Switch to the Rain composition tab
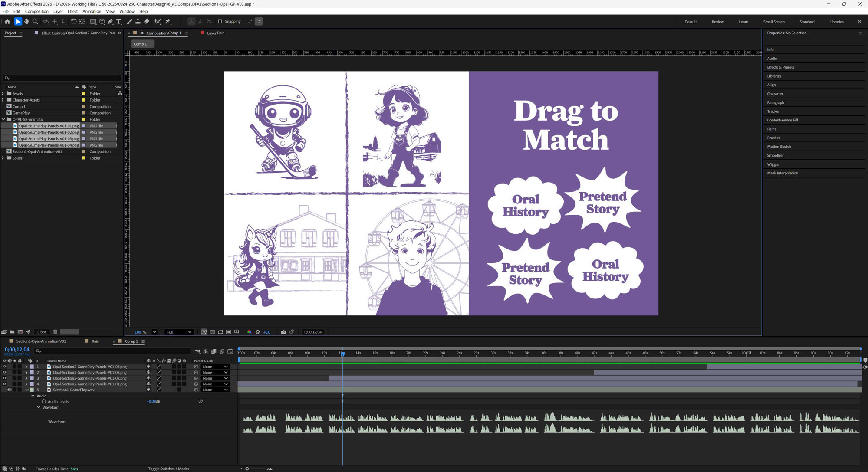868x472 pixels. click(x=95, y=341)
